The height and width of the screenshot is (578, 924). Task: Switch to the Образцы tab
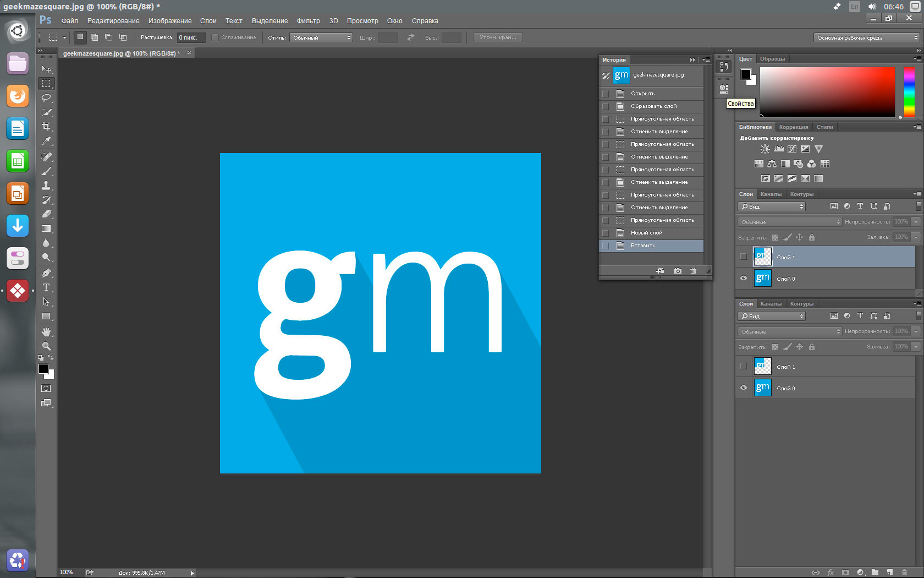tap(772, 59)
